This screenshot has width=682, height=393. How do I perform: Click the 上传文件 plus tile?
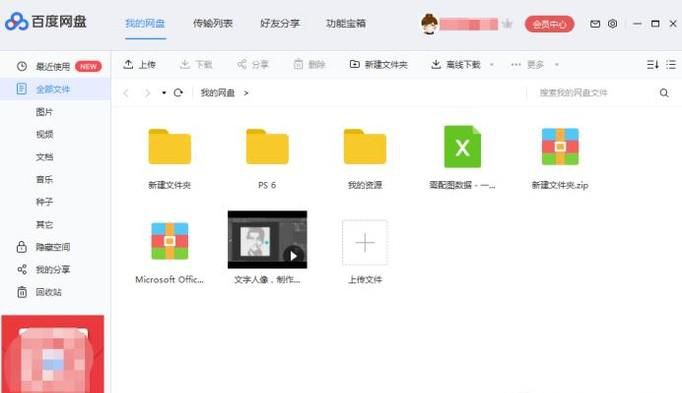point(365,243)
